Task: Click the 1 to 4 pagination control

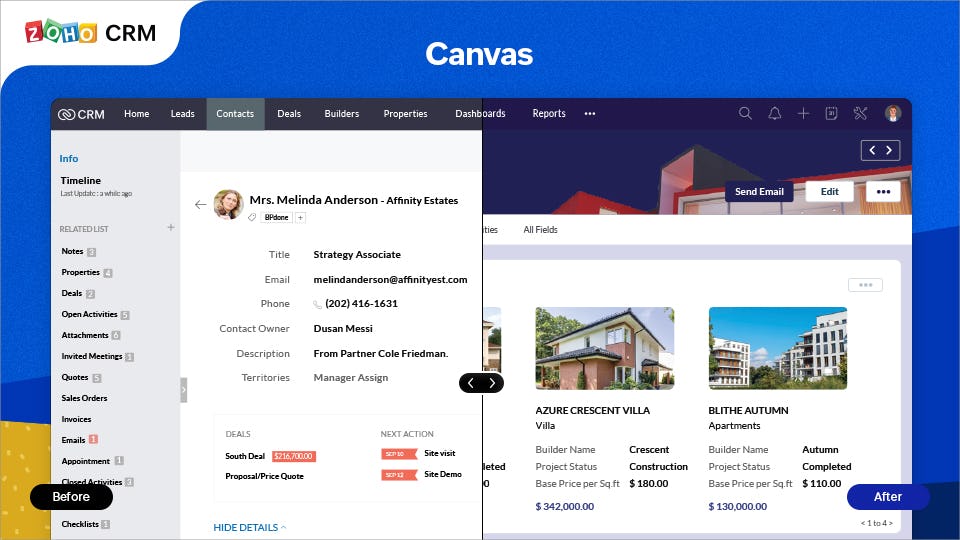Action: 877,523
